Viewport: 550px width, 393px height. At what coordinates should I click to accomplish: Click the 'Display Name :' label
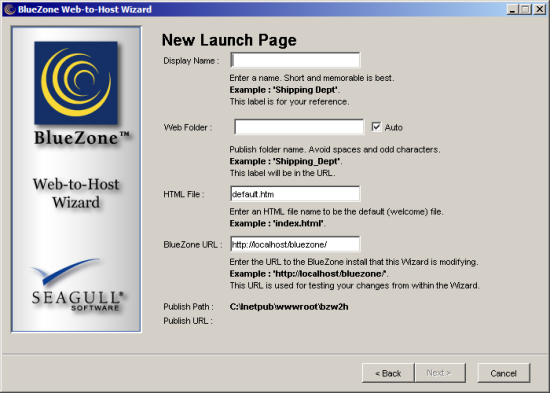pos(191,61)
